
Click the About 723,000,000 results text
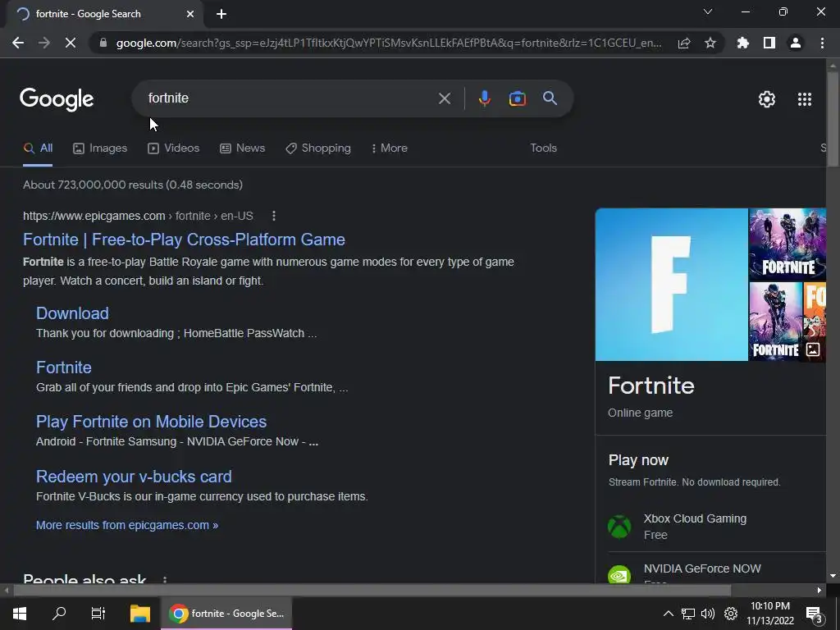coord(133,185)
